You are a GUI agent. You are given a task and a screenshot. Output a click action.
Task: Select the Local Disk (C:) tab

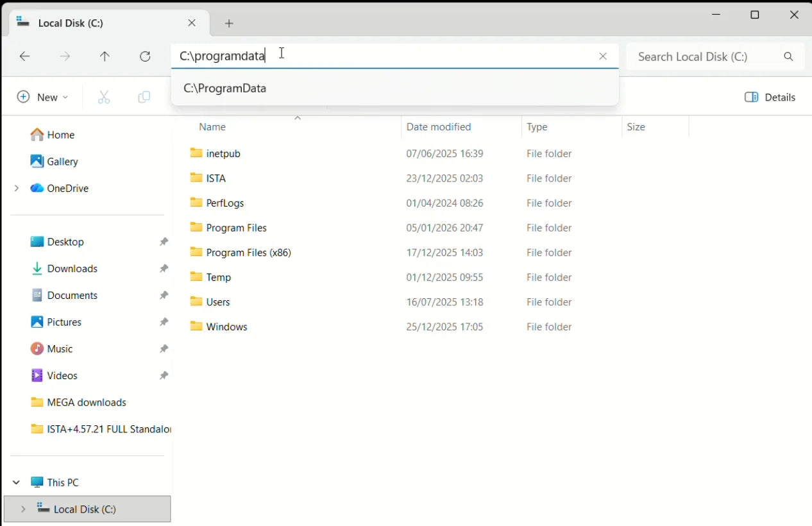pyautogui.click(x=108, y=23)
